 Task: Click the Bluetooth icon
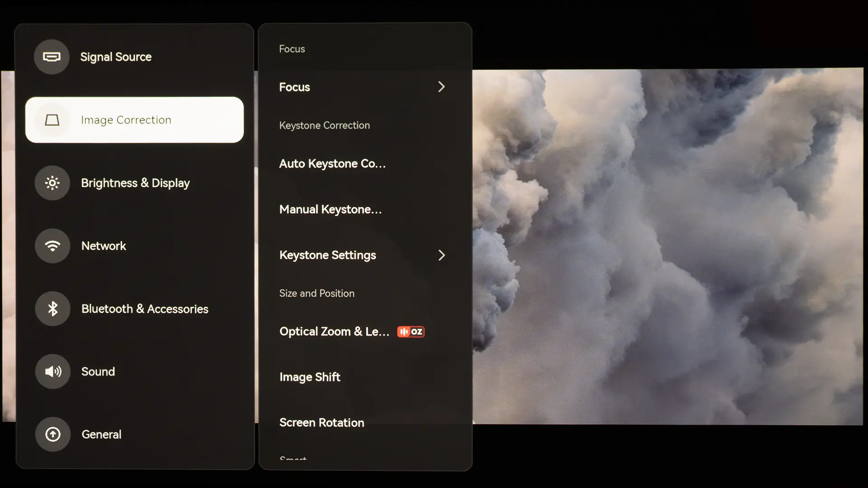pyautogui.click(x=52, y=309)
